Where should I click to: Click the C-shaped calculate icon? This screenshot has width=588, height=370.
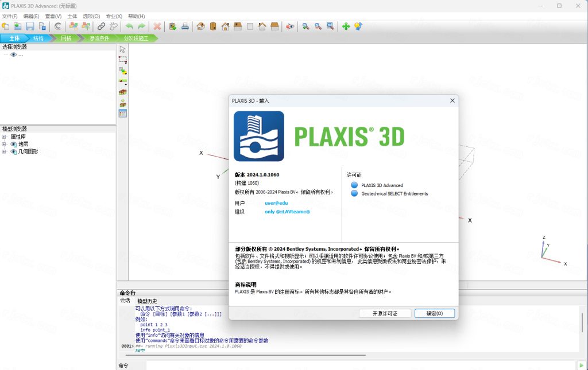pyautogui.click(x=57, y=26)
